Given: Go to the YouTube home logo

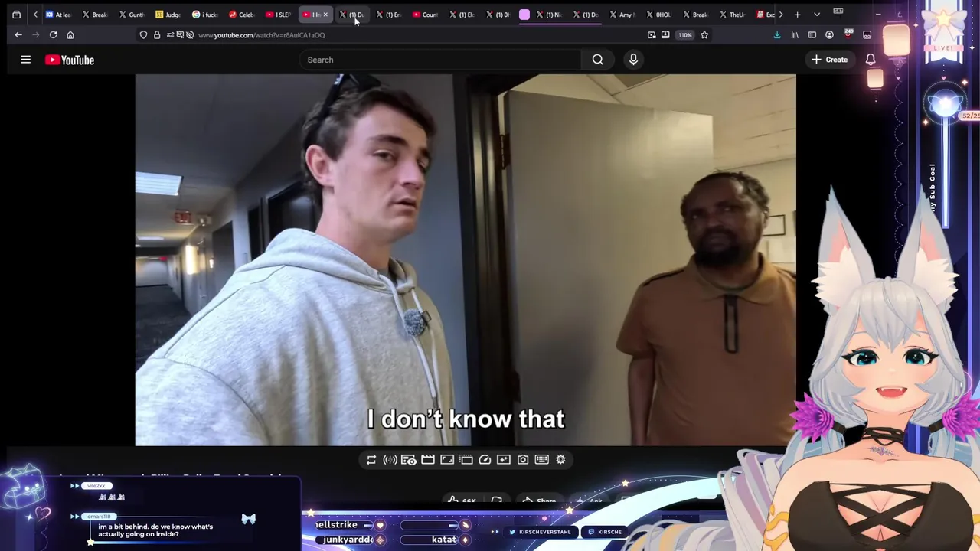Looking at the screenshot, I should pos(70,60).
